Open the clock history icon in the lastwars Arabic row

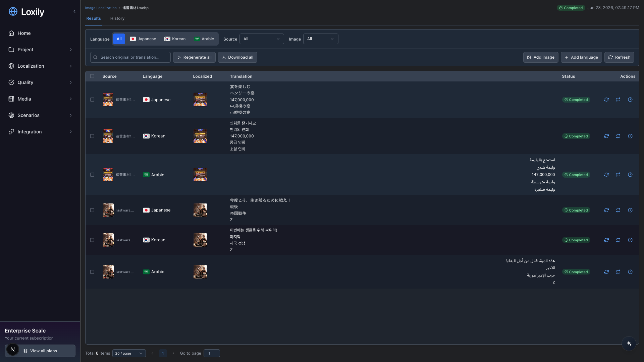coord(630,272)
